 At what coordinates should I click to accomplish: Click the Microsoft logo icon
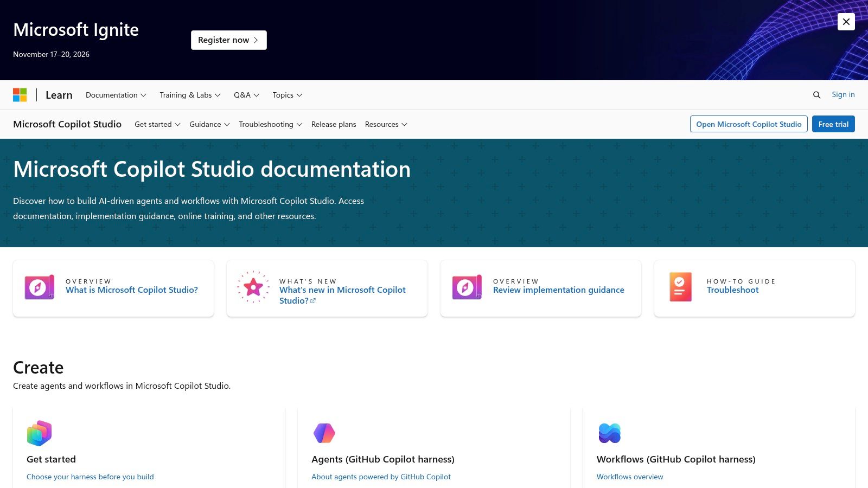[x=20, y=95]
